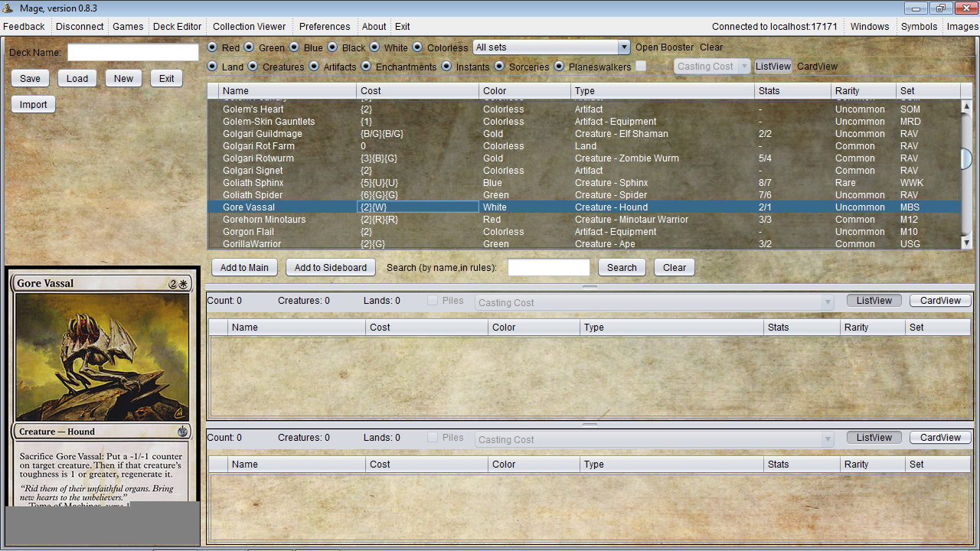Click the scroll-up arrow of the card list
Image resolution: width=980 pixels, height=551 pixels.
coord(966,105)
